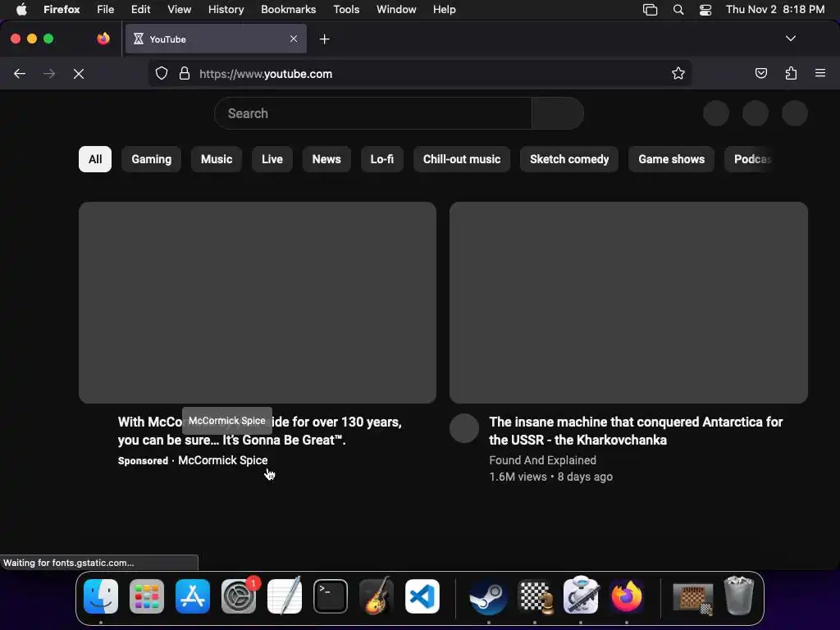Launch App Store from the dock

(x=192, y=596)
